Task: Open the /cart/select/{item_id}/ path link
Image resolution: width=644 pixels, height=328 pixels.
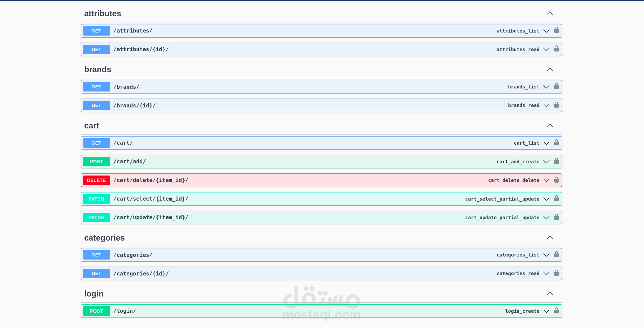Action: [151, 199]
